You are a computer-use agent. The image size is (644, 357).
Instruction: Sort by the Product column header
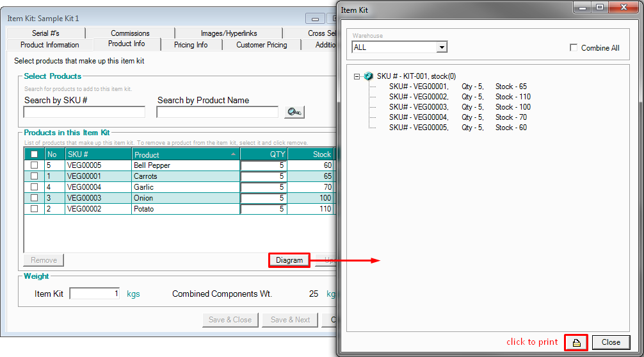pyautogui.click(x=186, y=154)
